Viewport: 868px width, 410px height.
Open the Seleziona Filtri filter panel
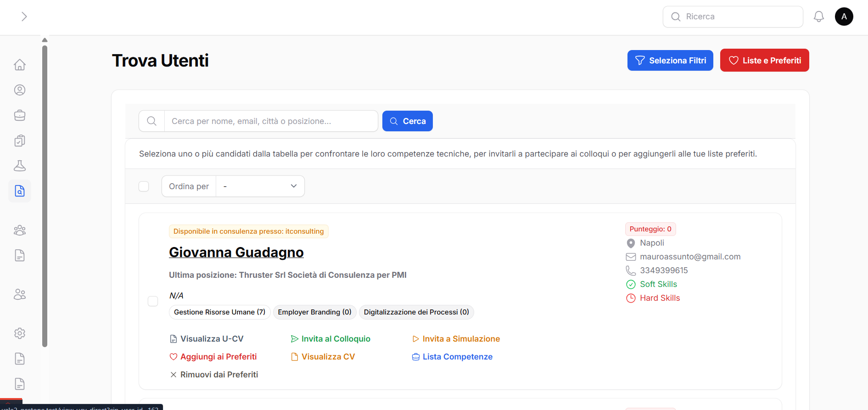point(670,61)
